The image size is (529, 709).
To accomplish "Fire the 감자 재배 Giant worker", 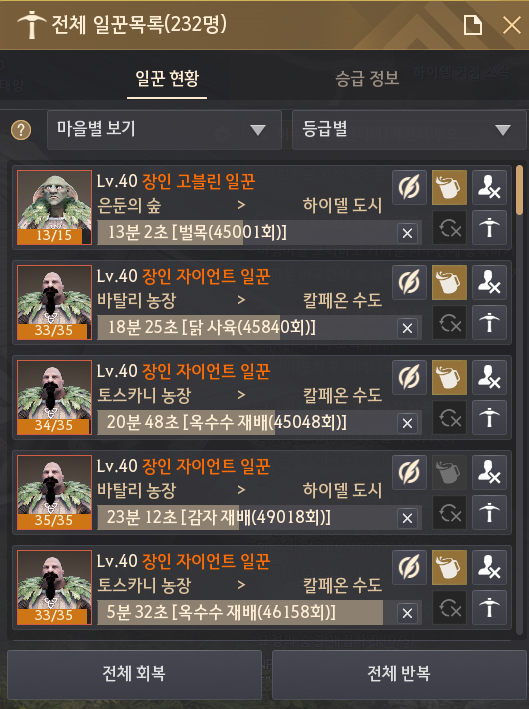I will pyautogui.click(x=489, y=472).
